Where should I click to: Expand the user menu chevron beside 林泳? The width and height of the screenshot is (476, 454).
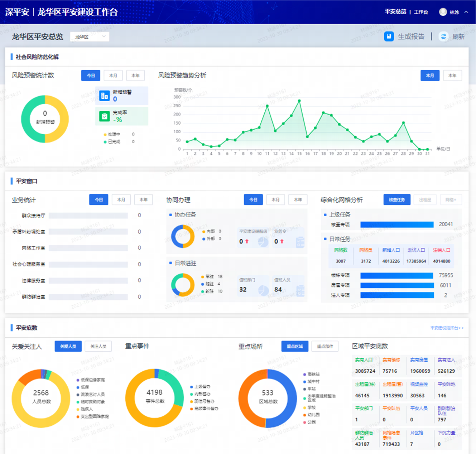tap(466, 12)
